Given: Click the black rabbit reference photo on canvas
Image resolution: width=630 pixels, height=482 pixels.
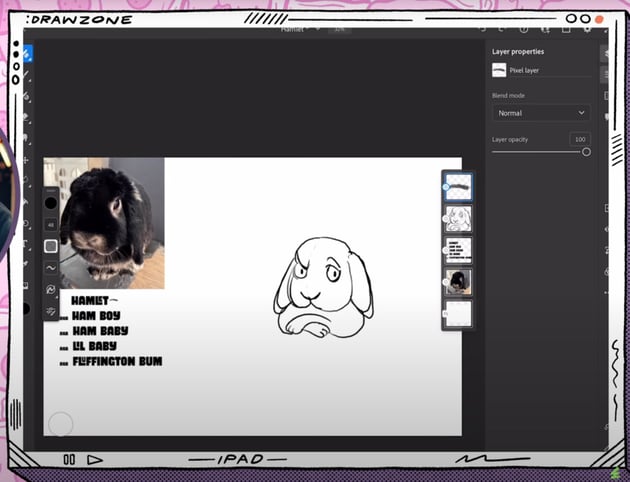Looking at the screenshot, I should 104,223.
